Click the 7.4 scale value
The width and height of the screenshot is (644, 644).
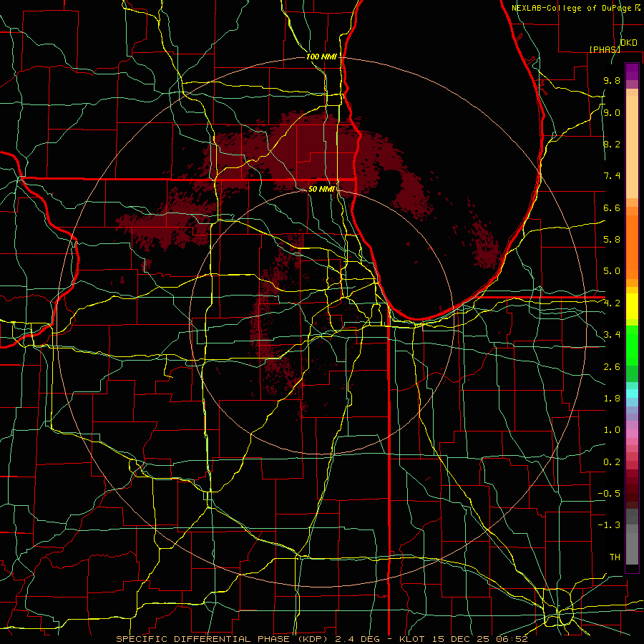[612, 176]
